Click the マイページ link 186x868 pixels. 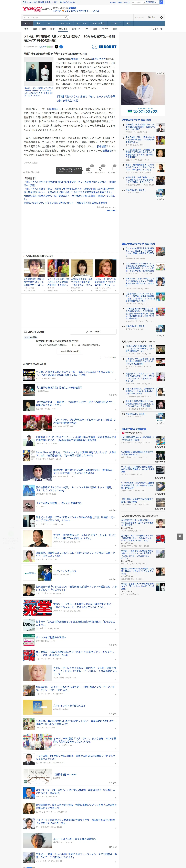tap(139, 18)
